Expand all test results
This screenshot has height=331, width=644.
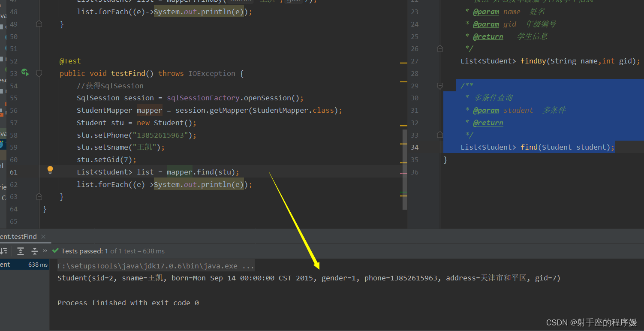pyautogui.click(x=20, y=251)
